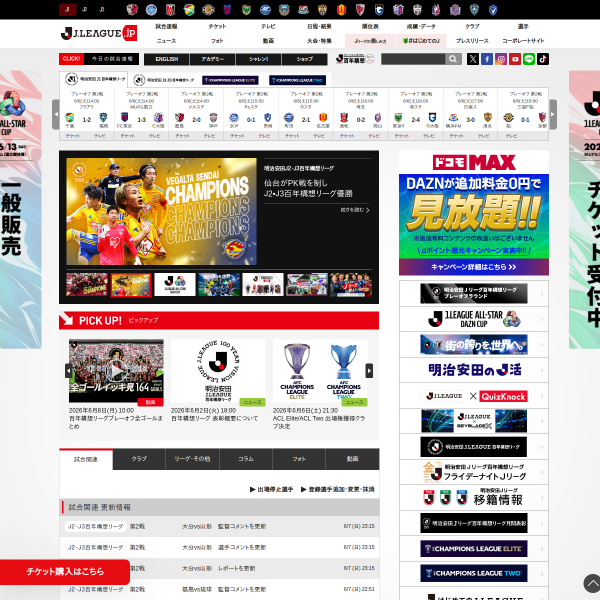Open the LINE social icon
The width and height of the screenshot is (600, 600).
click(x=529, y=59)
